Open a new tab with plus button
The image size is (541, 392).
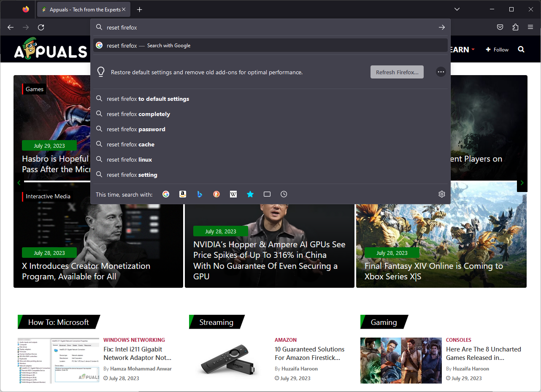pos(140,9)
